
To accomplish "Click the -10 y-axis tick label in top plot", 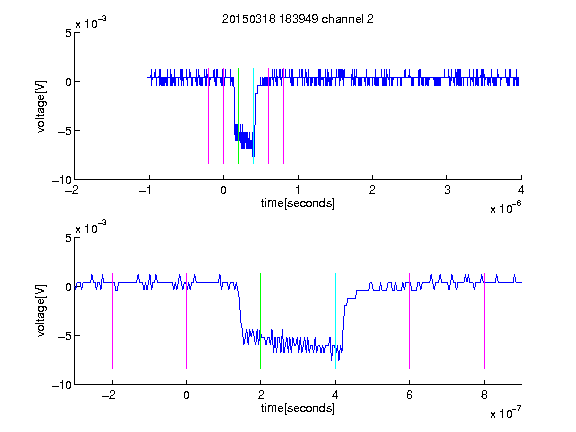I will [62, 180].
